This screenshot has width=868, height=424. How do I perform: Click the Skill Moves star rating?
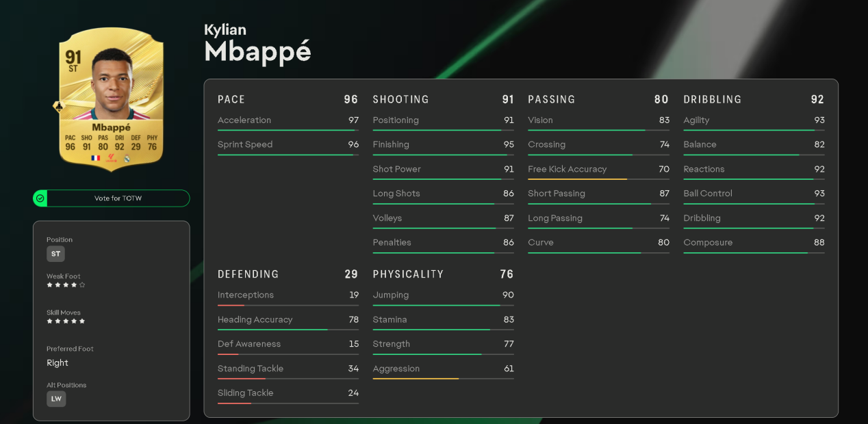pyautogui.click(x=66, y=321)
